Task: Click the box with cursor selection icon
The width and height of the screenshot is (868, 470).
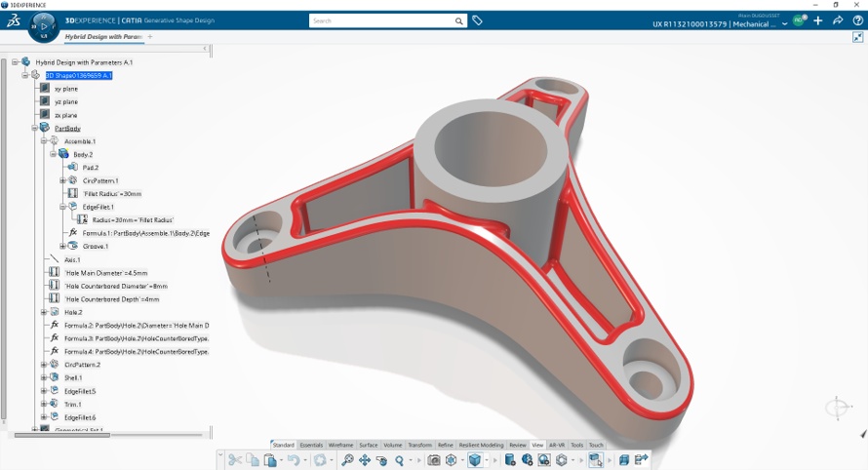Action: (x=596, y=459)
